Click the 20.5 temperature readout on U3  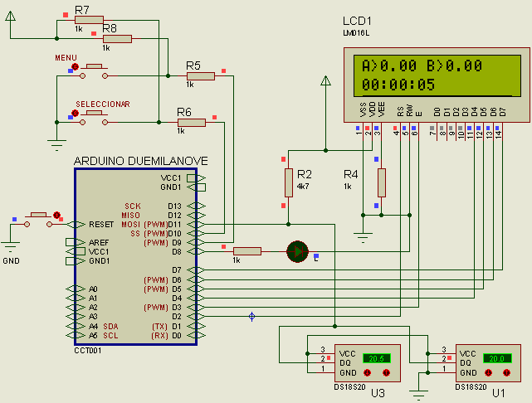pyautogui.click(x=377, y=358)
